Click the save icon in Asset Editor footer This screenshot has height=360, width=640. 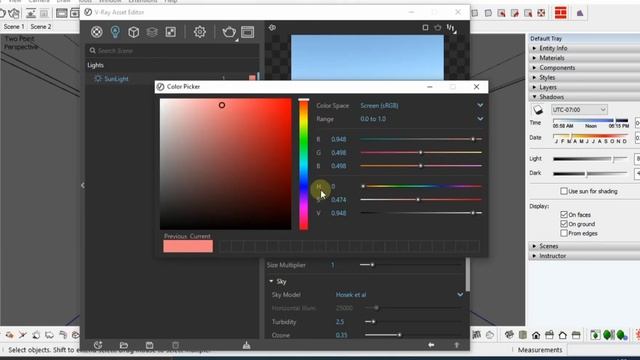click(149, 345)
